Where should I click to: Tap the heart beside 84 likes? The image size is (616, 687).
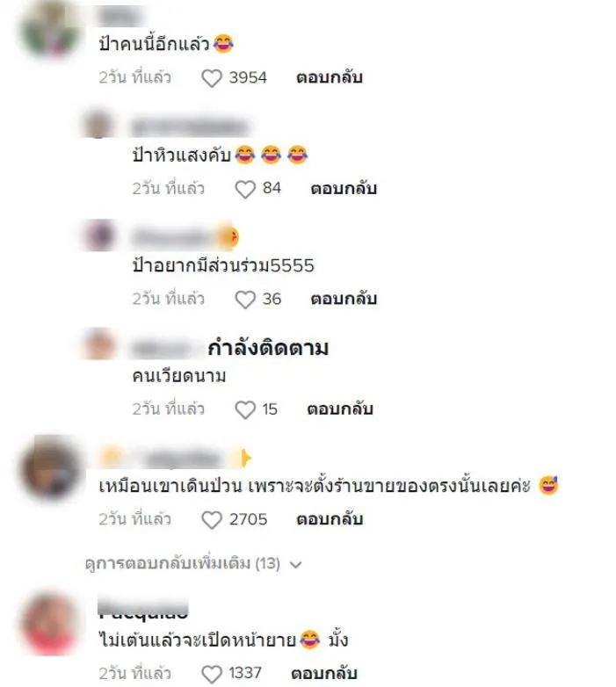point(245,189)
